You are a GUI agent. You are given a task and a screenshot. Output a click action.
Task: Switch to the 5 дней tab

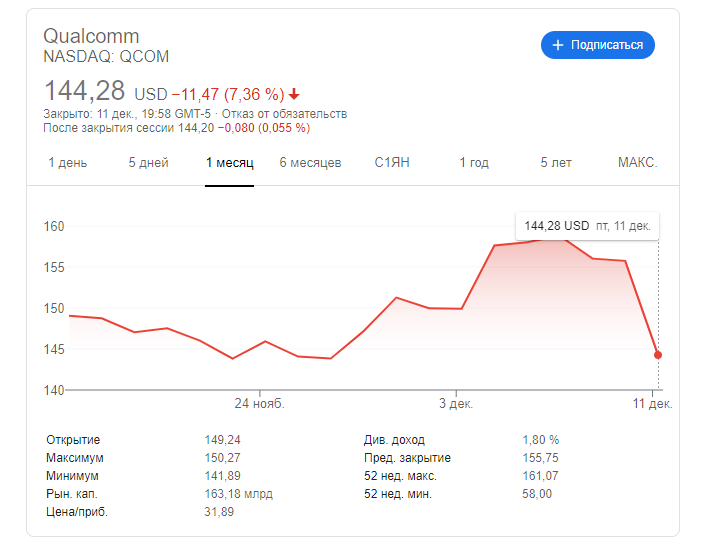(x=148, y=163)
